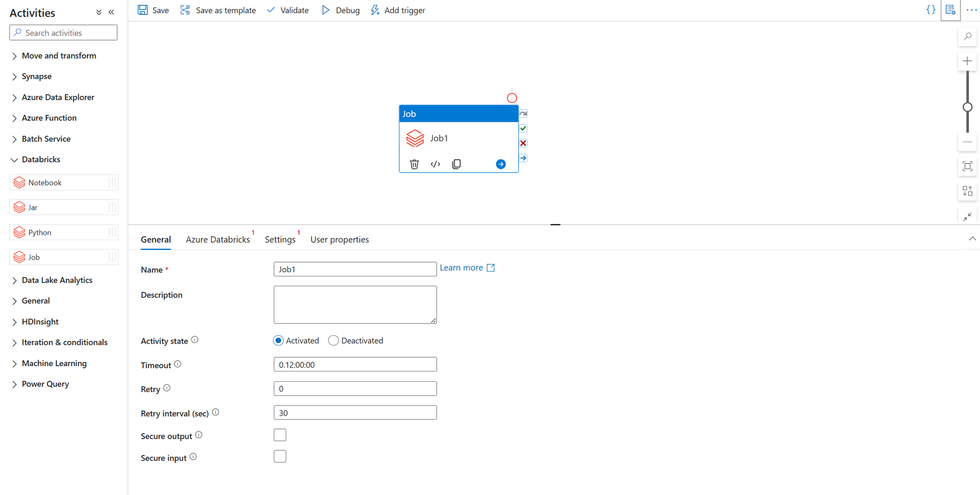Collapse the properties panel chevron
The height and width of the screenshot is (495, 980).
[972, 239]
